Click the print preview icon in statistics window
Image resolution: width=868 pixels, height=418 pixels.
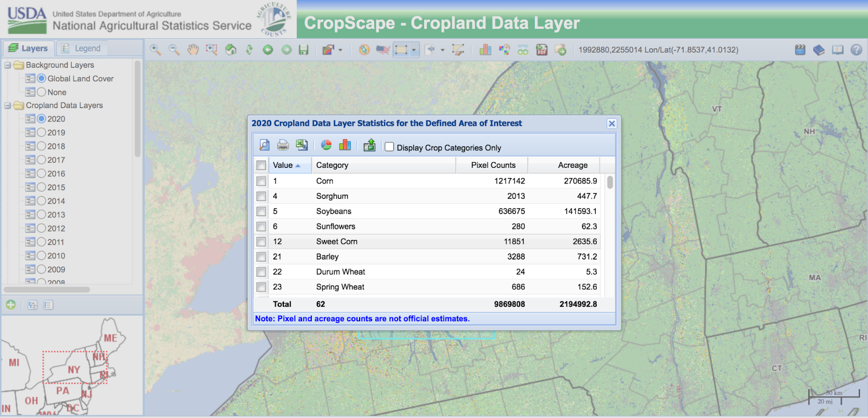pyautogui.click(x=264, y=145)
